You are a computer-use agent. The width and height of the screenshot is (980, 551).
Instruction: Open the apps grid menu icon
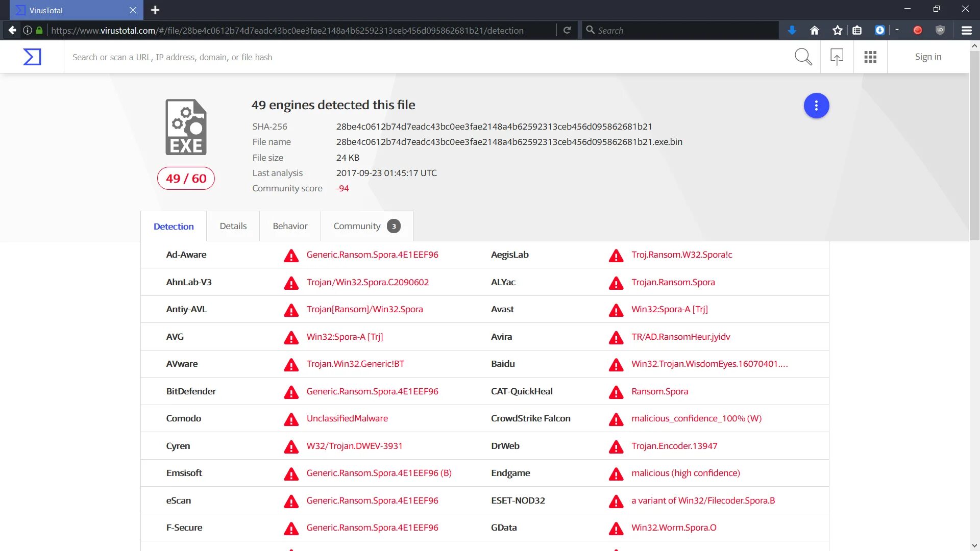point(870,57)
